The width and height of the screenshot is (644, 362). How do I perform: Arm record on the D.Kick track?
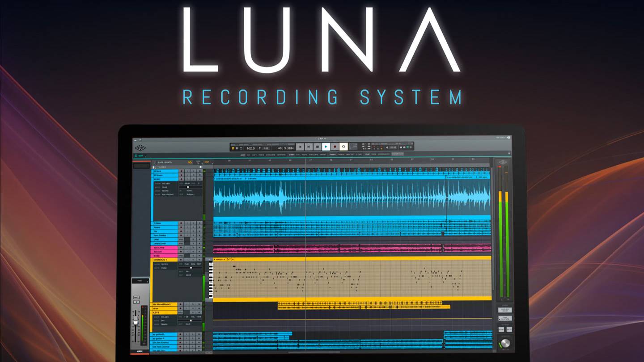coord(181,171)
